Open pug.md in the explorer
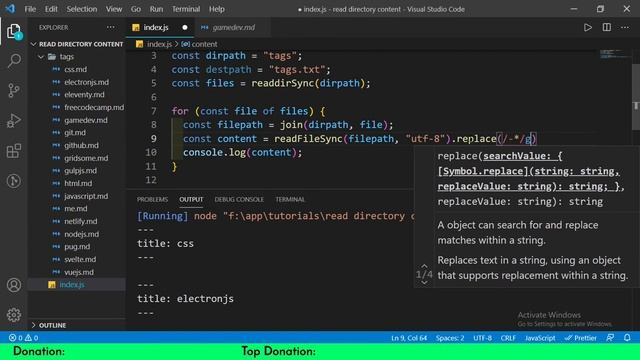 click(77, 247)
